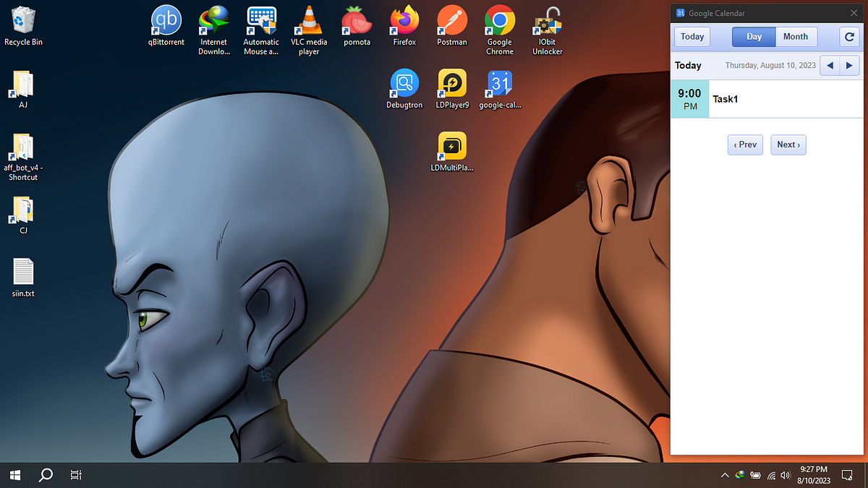The height and width of the screenshot is (488, 868).
Task: Click the 9:00 PM time cell
Action: pos(690,99)
